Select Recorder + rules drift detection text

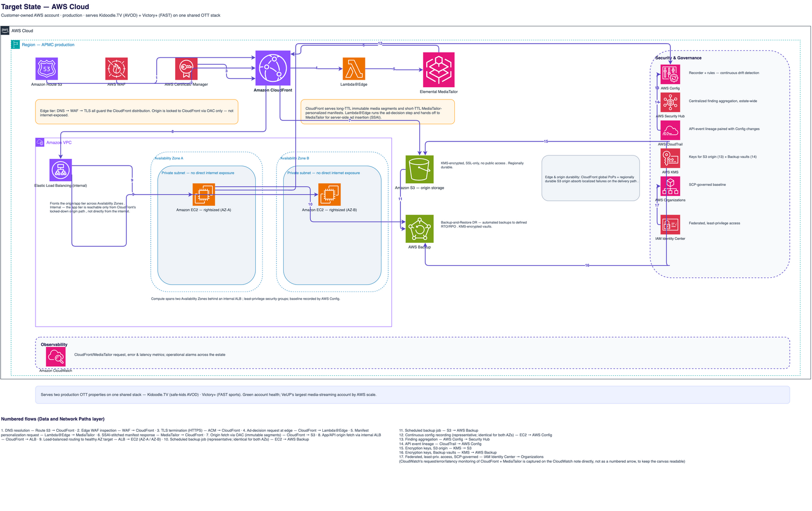pyautogui.click(x=724, y=73)
